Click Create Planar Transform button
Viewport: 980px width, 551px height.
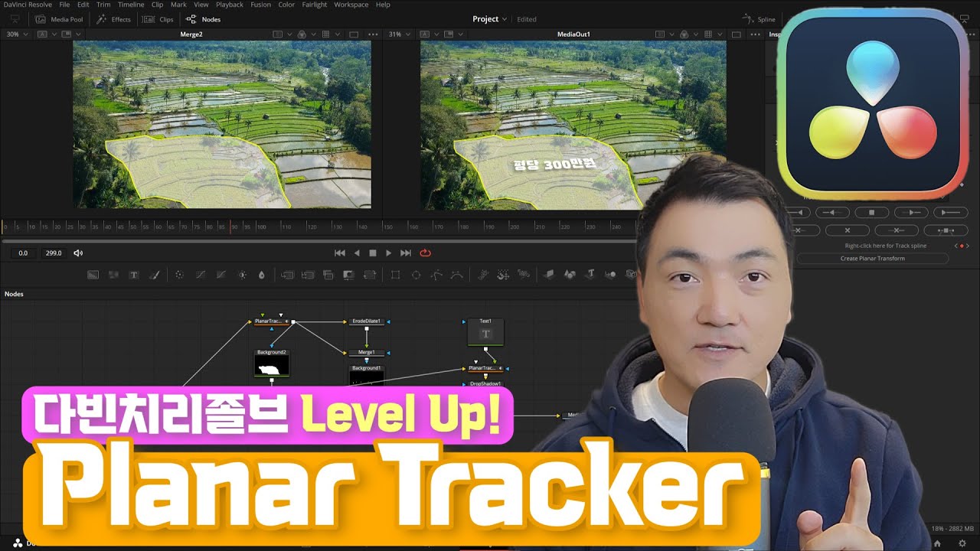click(x=873, y=259)
